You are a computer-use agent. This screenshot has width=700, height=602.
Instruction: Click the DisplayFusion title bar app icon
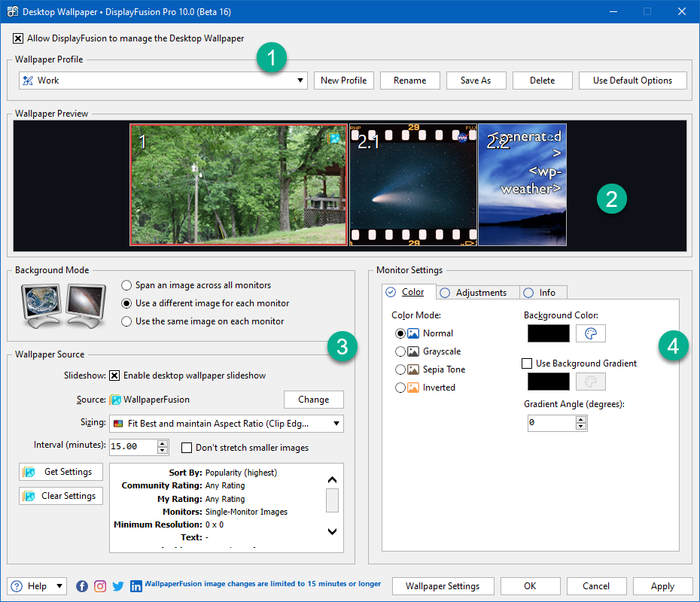[x=13, y=11]
